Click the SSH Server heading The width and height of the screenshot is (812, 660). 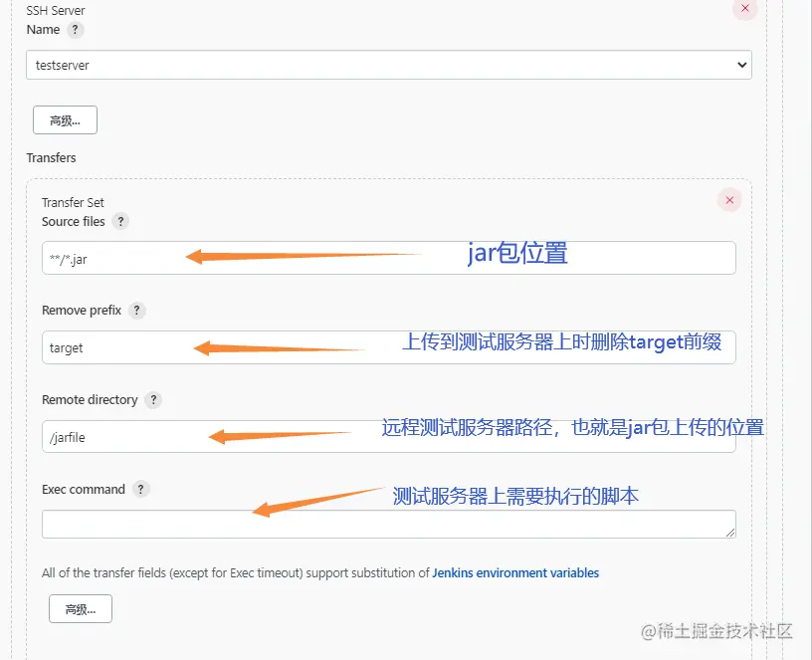(56, 10)
